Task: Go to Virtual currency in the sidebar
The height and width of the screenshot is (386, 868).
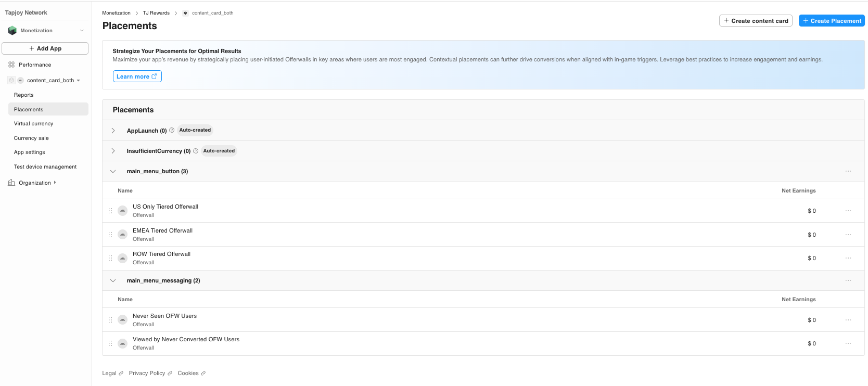Action: pos(33,124)
